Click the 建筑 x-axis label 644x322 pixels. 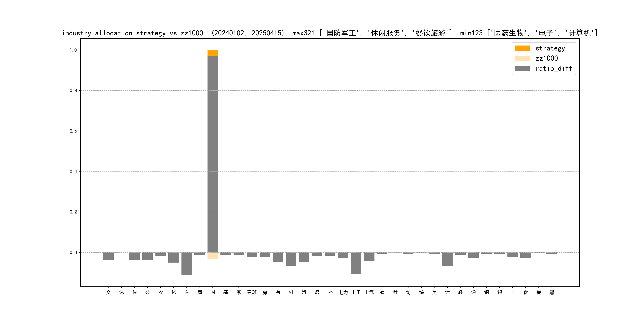(x=252, y=292)
